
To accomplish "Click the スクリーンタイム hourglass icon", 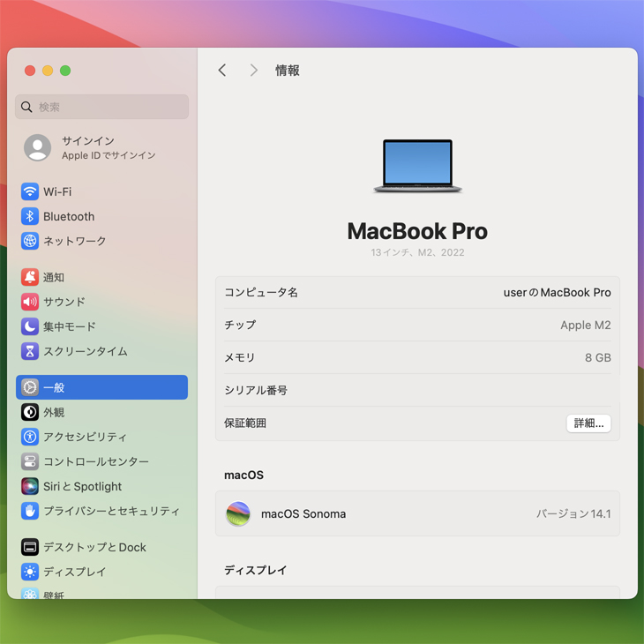I will tap(30, 351).
